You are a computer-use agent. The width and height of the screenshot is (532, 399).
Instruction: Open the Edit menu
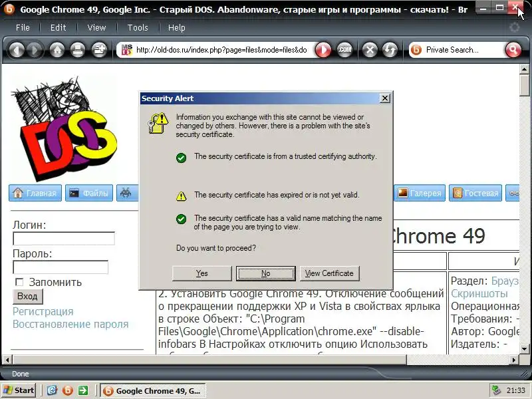click(x=58, y=27)
